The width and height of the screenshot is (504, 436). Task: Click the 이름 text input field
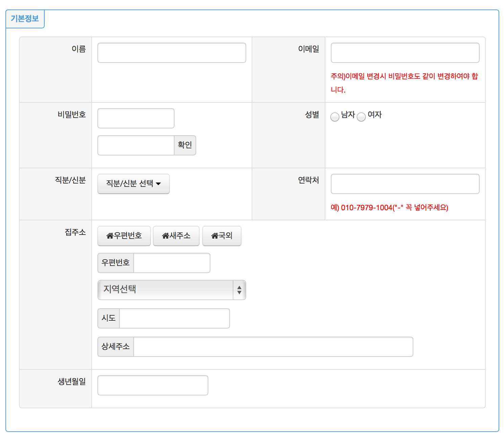click(171, 53)
